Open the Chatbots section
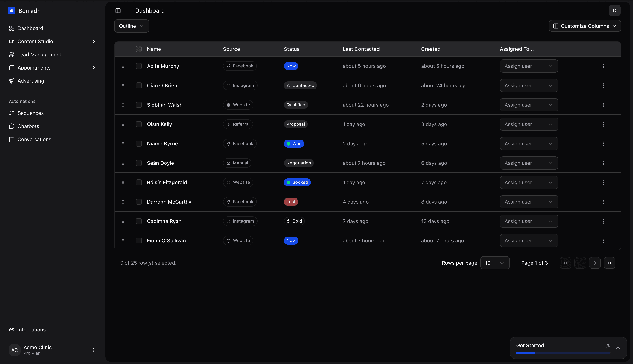The width and height of the screenshot is (633, 364). click(x=28, y=126)
